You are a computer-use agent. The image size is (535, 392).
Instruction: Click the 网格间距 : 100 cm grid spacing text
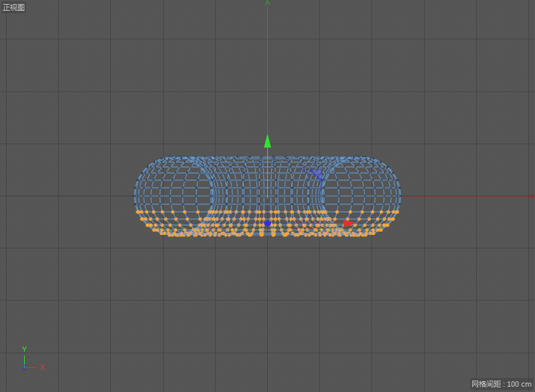pos(501,384)
